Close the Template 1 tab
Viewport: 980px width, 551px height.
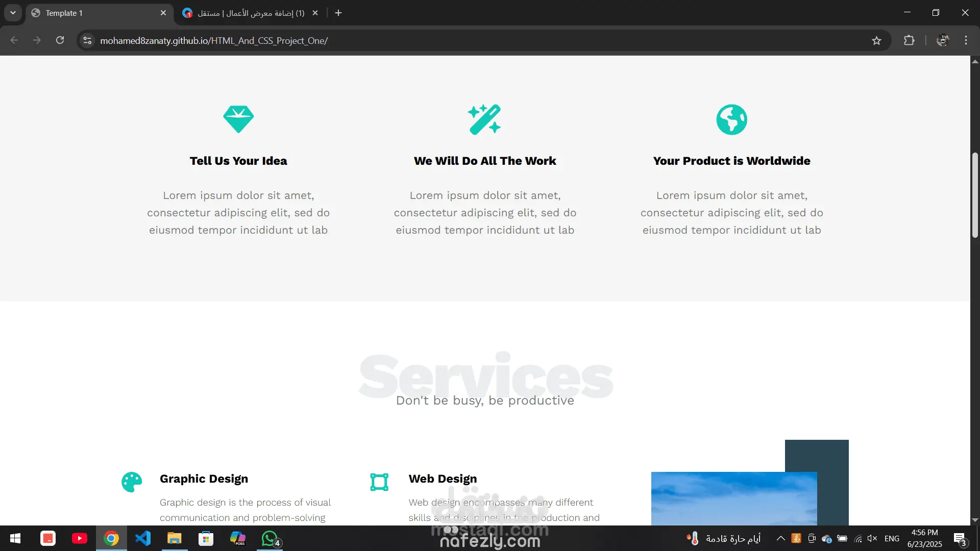(x=163, y=13)
